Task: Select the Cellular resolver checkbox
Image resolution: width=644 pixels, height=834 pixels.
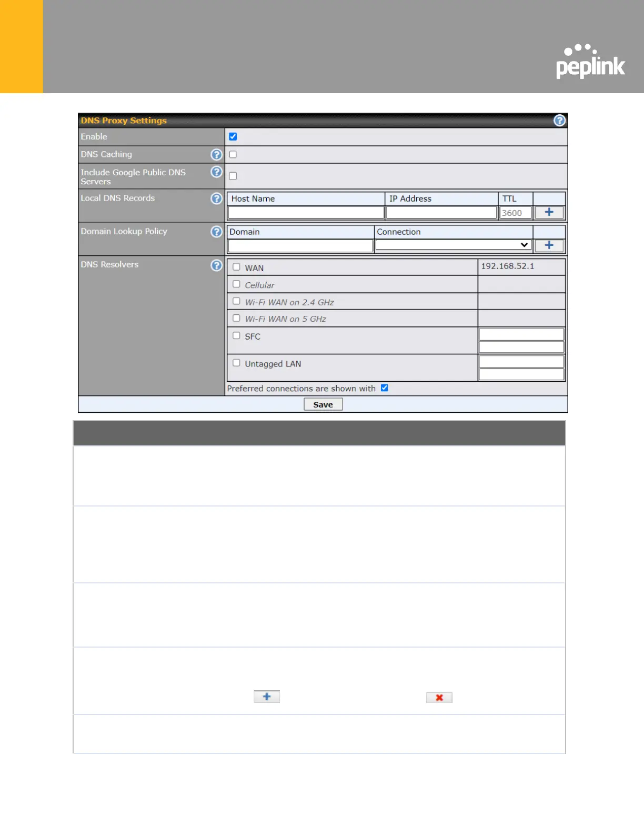Action: (x=236, y=284)
